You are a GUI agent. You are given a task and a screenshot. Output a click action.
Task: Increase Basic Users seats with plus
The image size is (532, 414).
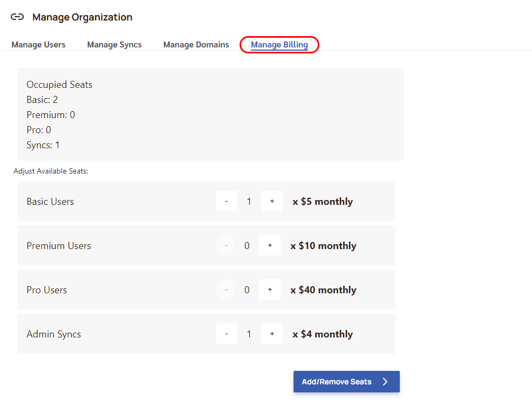[272, 202]
